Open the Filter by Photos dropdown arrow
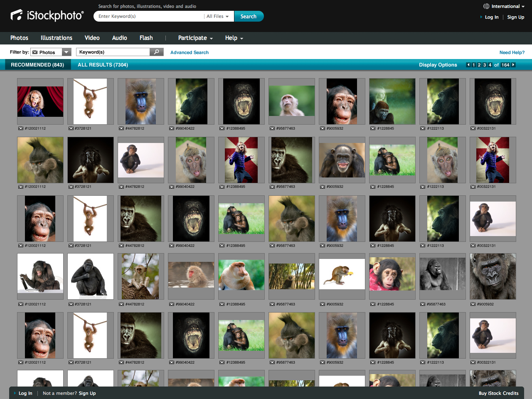The height and width of the screenshot is (399, 532). point(66,52)
